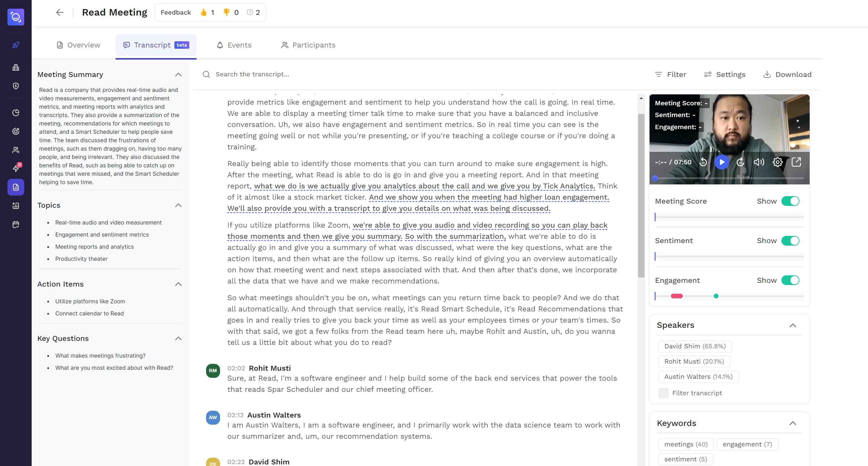Image resolution: width=868 pixels, height=466 pixels.
Task: Click the RM avatar for Rohit Musti
Action: click(213, 371)
